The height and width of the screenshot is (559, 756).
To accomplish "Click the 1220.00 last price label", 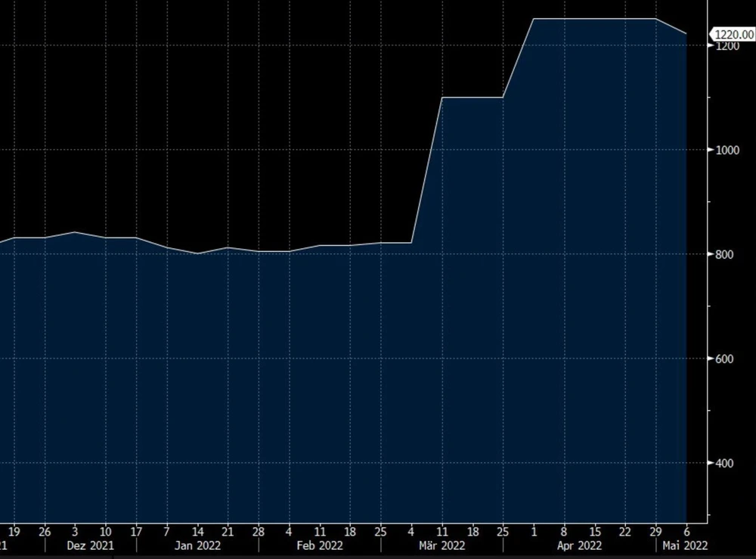I will coord(733,34).
